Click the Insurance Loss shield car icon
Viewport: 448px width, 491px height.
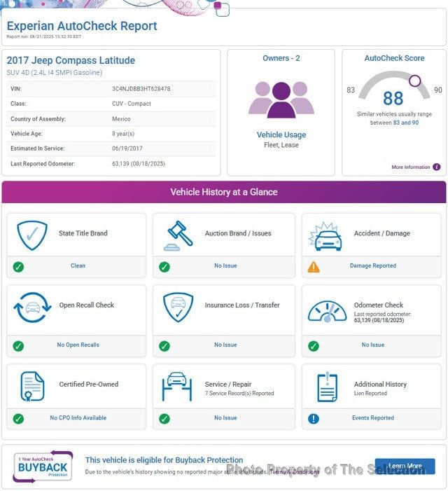click(x=178, y=307)
